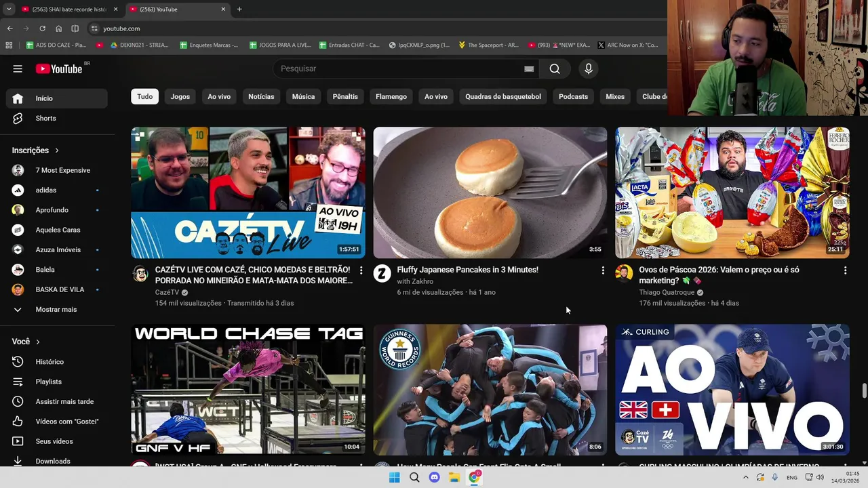
Task: Click CazéTV channel avatar under first video
Action: click(140, 274)
